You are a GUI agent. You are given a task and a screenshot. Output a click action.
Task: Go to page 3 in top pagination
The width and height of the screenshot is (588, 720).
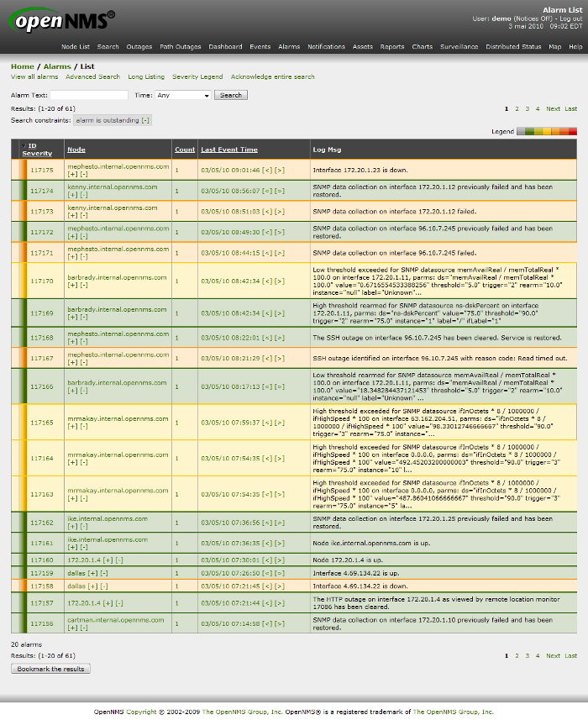click(527, 108)
